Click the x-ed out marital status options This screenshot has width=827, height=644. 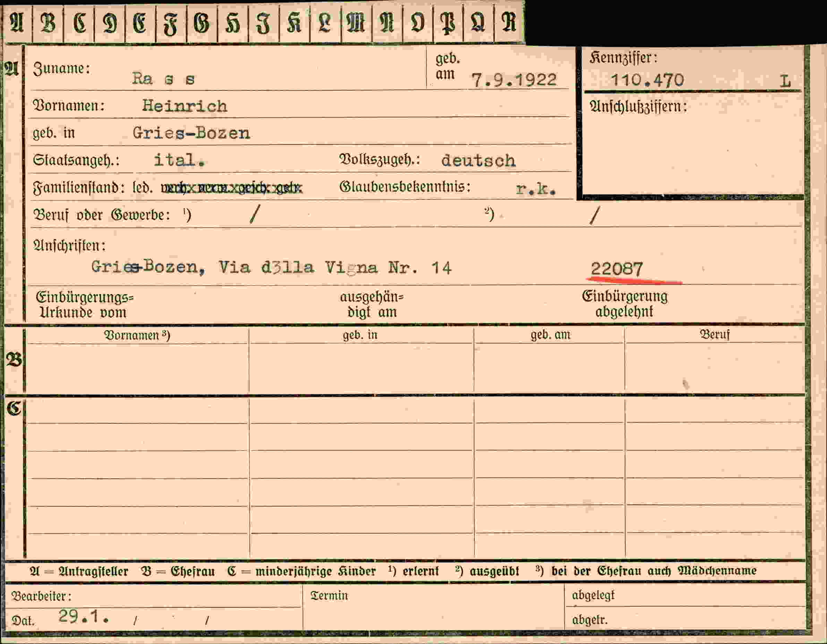(232, 188)
